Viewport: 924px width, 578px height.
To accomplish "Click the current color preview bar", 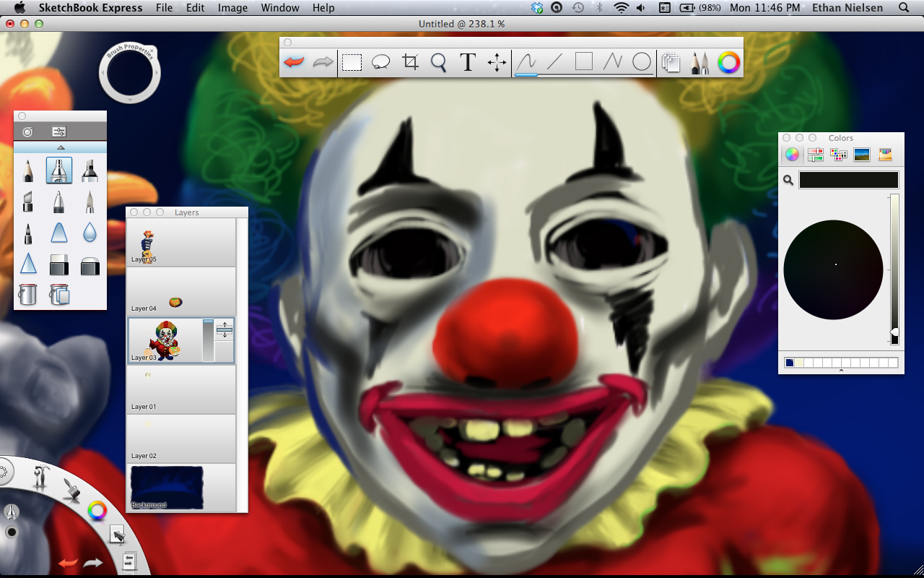I will tap(848, 180).
